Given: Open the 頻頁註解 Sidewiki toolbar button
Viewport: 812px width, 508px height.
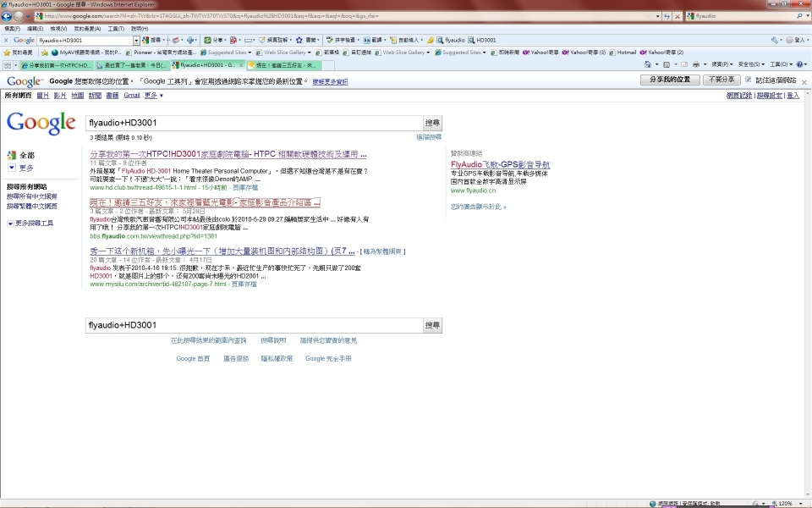Looking at the screenshot, I should [x=274, y=40].
